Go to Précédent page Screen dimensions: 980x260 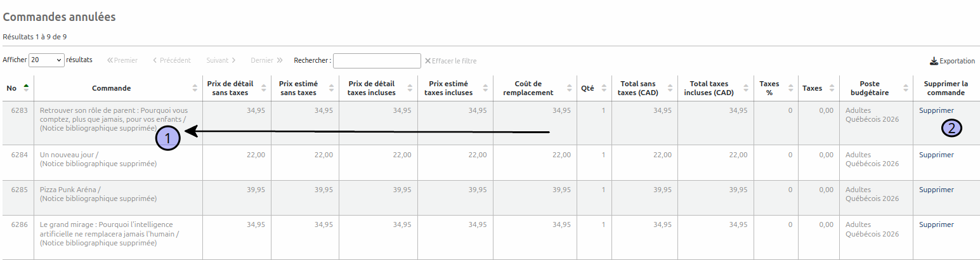click(x=171, y=60)
